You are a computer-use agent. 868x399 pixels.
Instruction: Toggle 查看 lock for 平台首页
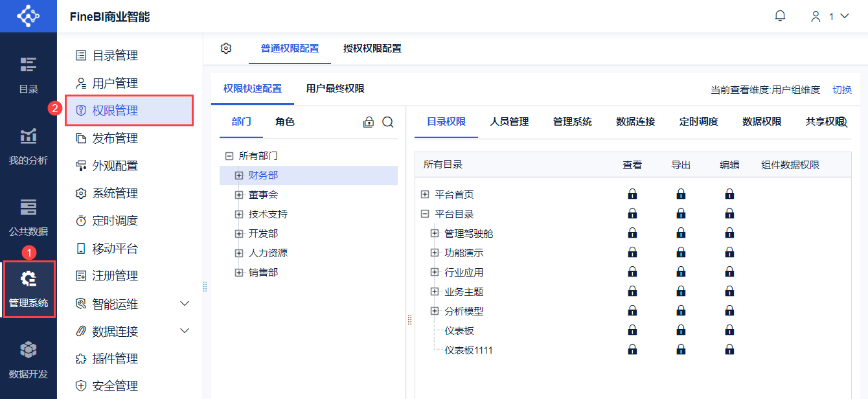coord(632,194)
